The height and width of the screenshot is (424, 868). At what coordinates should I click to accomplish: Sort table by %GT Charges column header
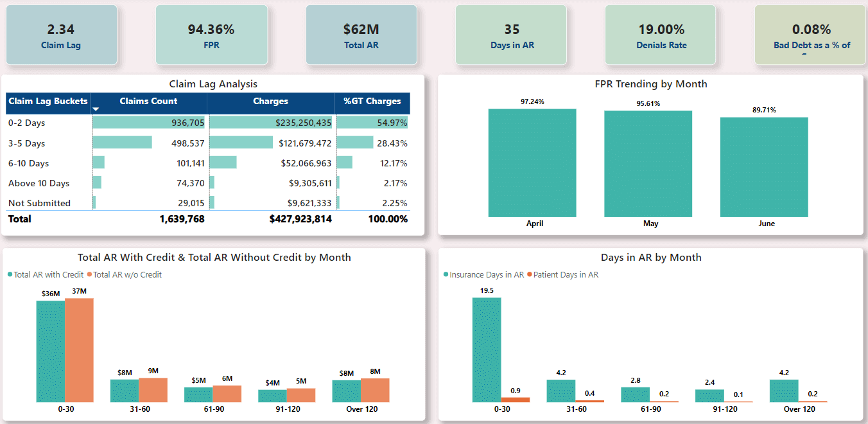tap(372, 102)
